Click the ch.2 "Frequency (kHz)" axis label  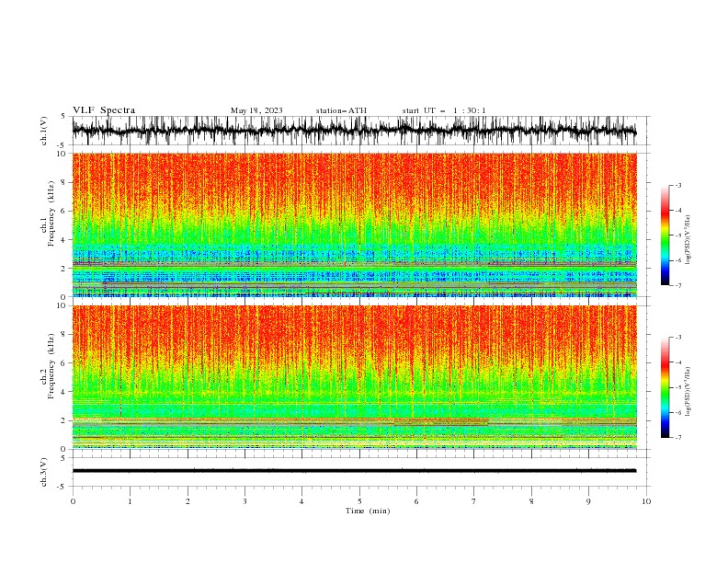pyautogui.click(x=51, y=366)
